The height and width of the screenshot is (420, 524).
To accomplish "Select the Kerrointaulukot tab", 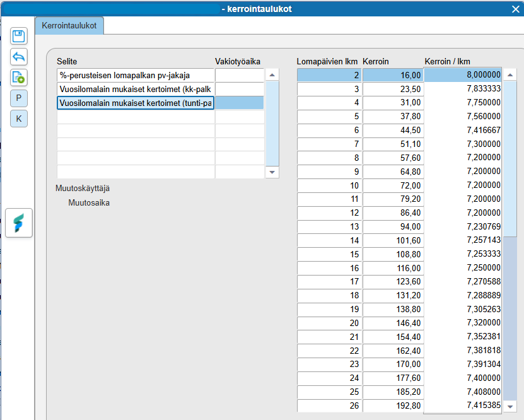I will (69, 26).
